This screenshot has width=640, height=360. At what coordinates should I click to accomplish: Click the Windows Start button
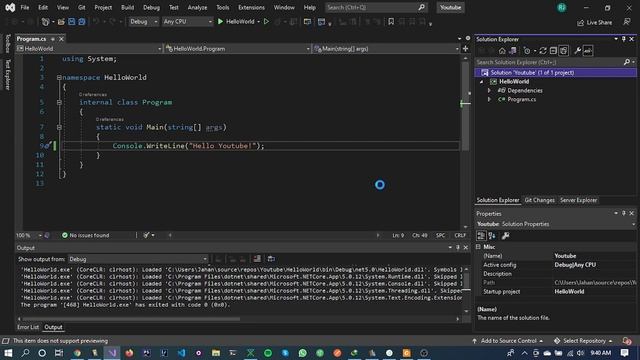[x=8, y=353]
